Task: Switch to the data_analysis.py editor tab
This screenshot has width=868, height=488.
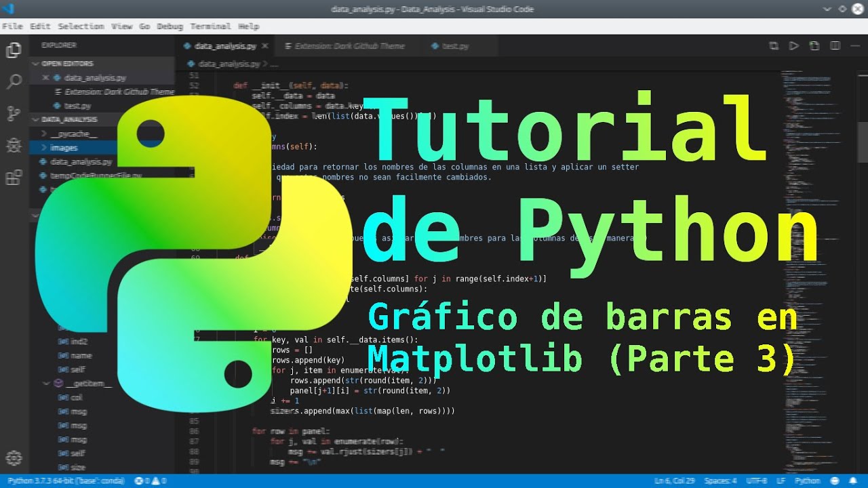Action: pos(225,46)
